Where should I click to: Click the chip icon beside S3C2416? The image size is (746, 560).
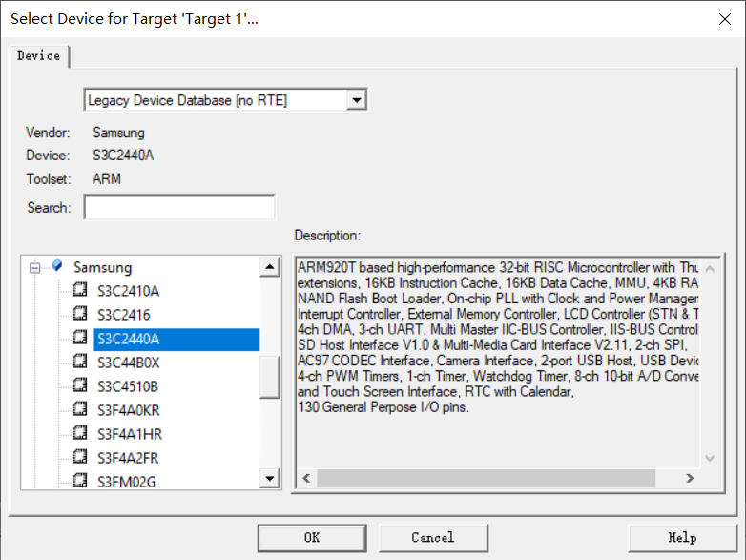point(79,313)
